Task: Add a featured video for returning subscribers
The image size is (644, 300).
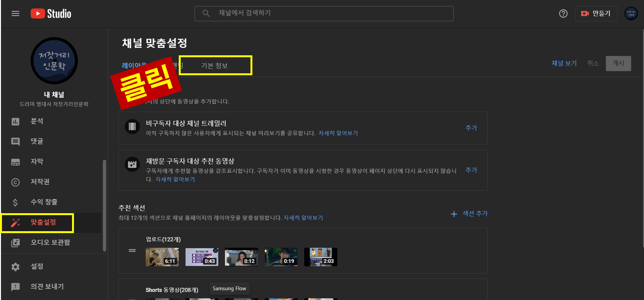Action: [x=471, y=170]
